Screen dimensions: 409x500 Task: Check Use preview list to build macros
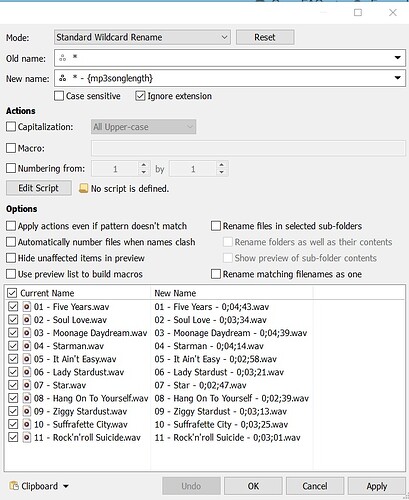pos(11,274)
